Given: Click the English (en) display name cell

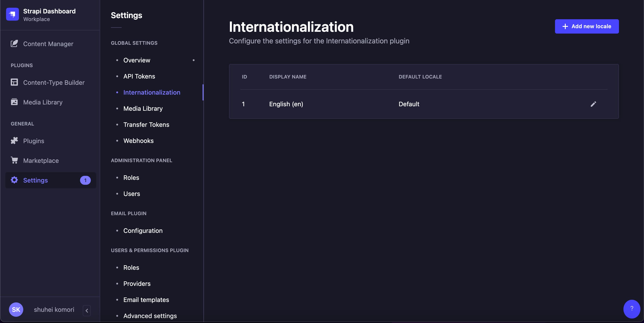Looking at the screenshot, I should tap(286, 104).
